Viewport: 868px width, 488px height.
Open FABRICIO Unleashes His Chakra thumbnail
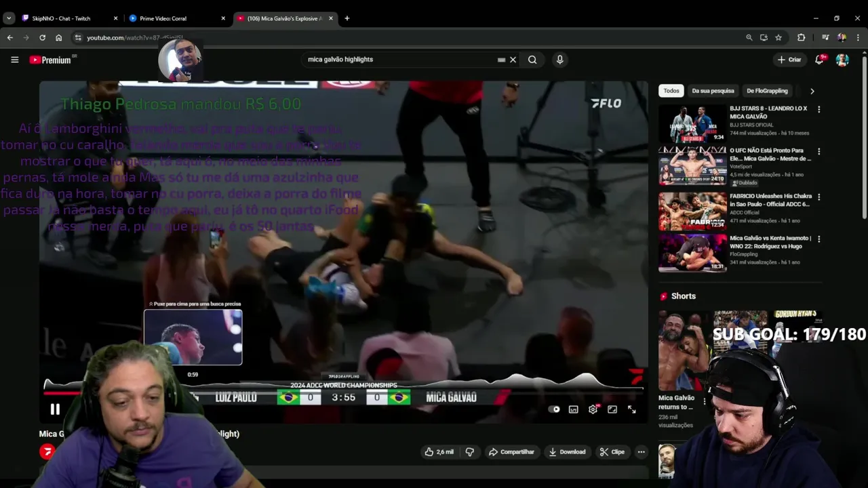692,211
